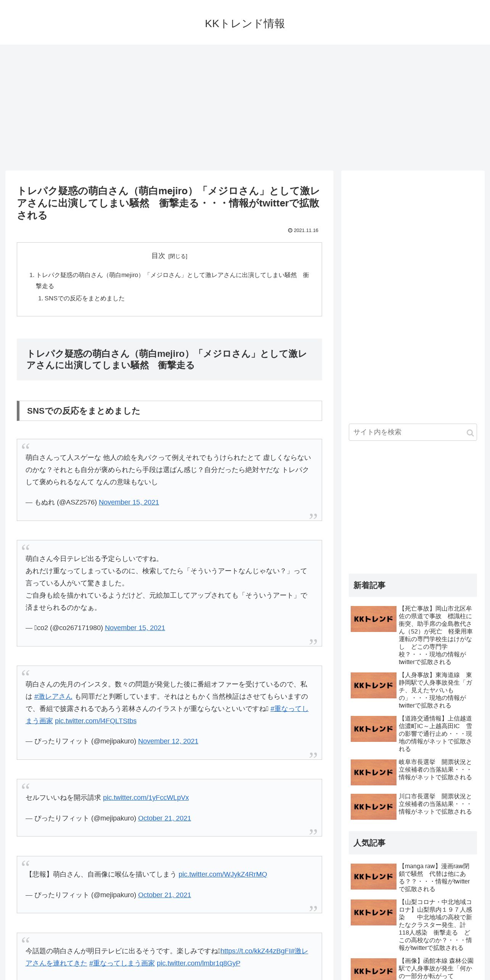Read the 【人身事故】東海道線 東静岡駅 article title

(436, 690)
